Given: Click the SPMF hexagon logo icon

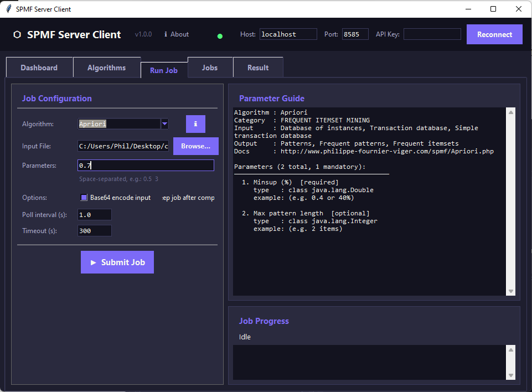Looking at the screenshot, I should tap(17, 34).
